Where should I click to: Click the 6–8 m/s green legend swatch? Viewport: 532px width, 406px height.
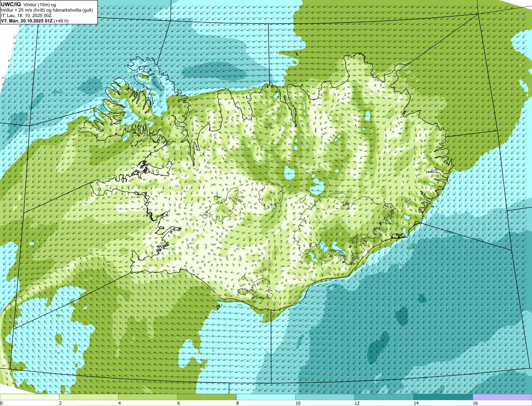[x=207, y=397]
